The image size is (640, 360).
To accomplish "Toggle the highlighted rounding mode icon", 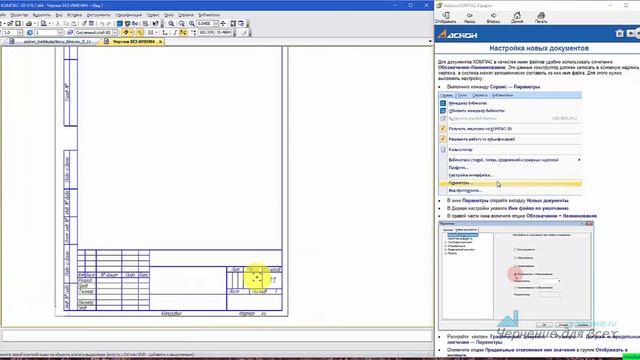I will tap(183, 32).
